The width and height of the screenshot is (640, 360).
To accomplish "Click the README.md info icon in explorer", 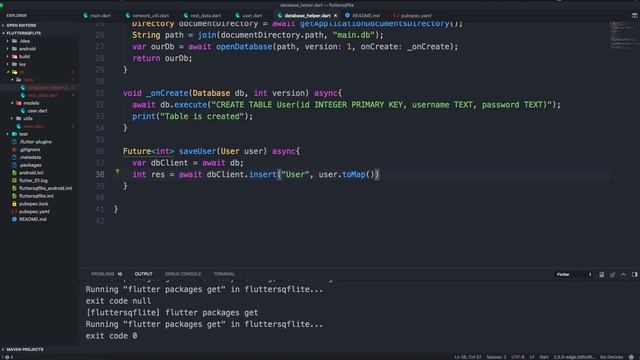I will (x=14, y=219).
